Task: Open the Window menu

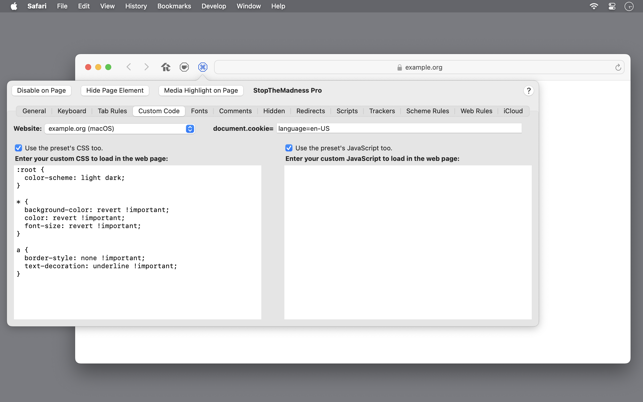Action: click(x=249, y=6)
